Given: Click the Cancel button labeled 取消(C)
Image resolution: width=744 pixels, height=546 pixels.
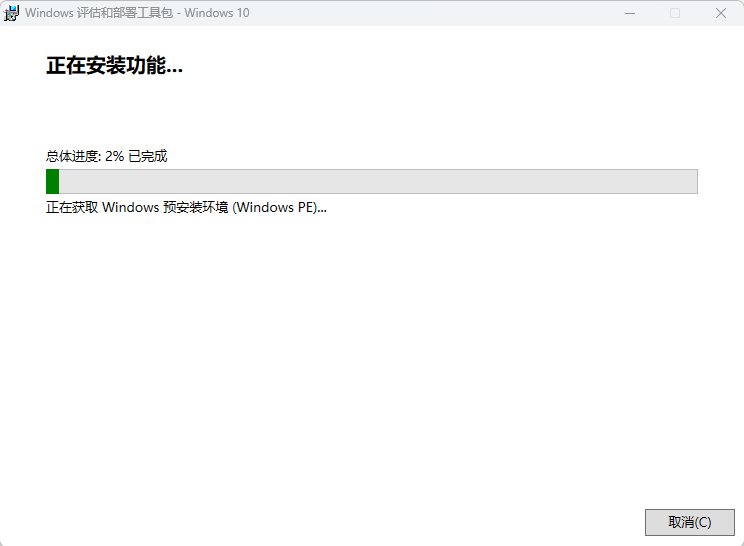Looking at the screenshot, I should pos(689,522).
